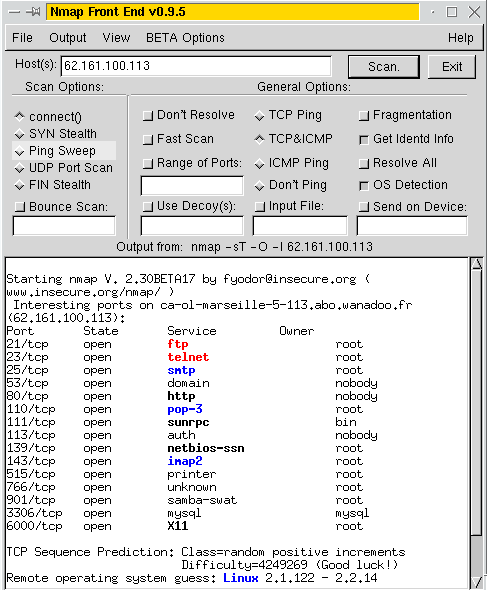Click the 6000/tcp port entry
Screen dimensions: 487x590
click(x=34, y=526)
